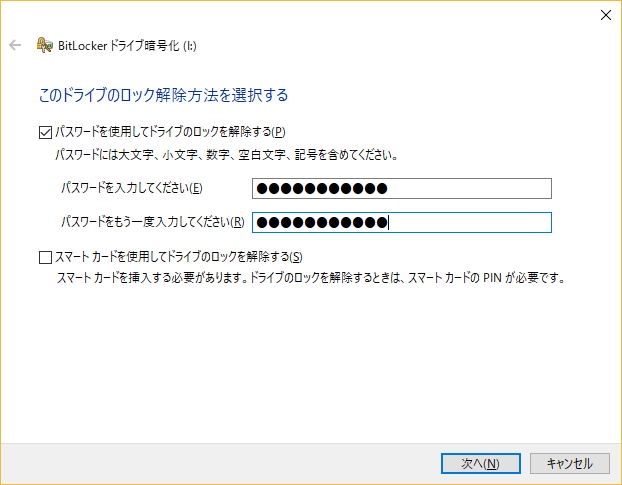The width and height of the screenshot is (622, 485).
Task: Click the smart card PIN description text
Action: [x=311, y=278]
